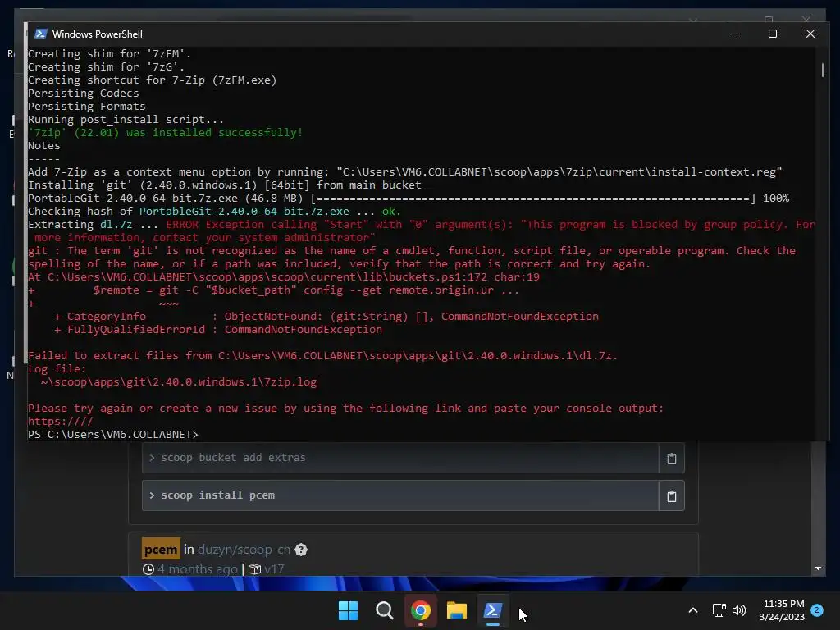Click browser page scroll-down arrow
The height and width of the screenshot is (630, 840).
818,568
